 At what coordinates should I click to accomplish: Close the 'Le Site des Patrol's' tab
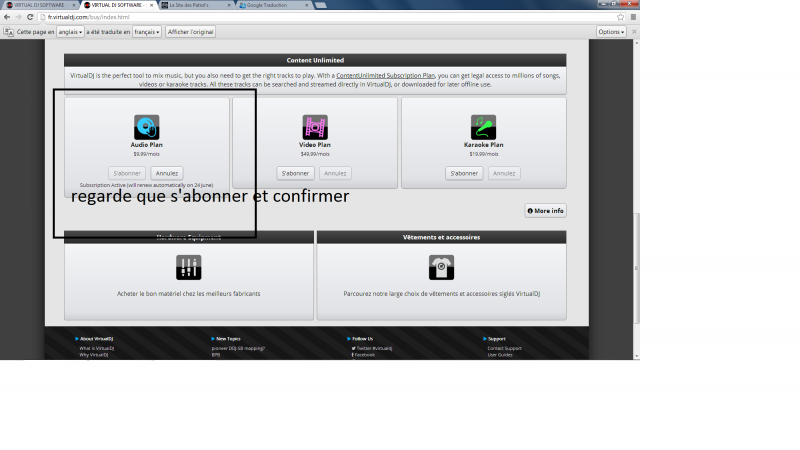point(229,5)
